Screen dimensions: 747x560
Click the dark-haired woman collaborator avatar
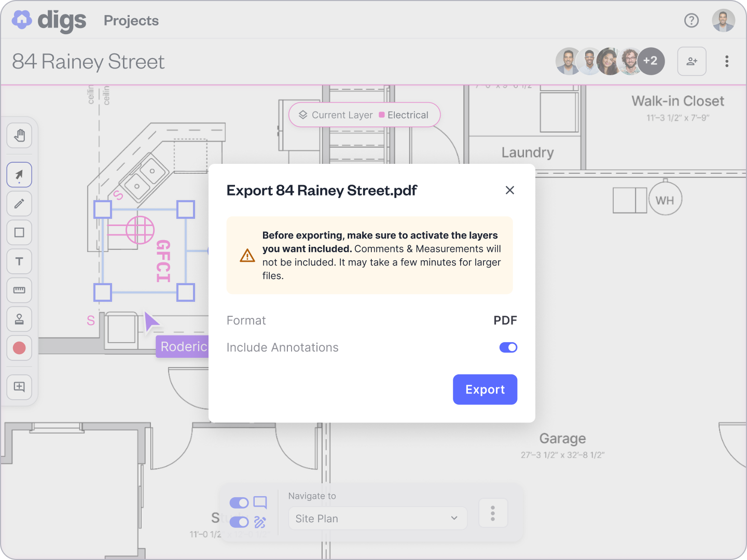click(608, 61)
